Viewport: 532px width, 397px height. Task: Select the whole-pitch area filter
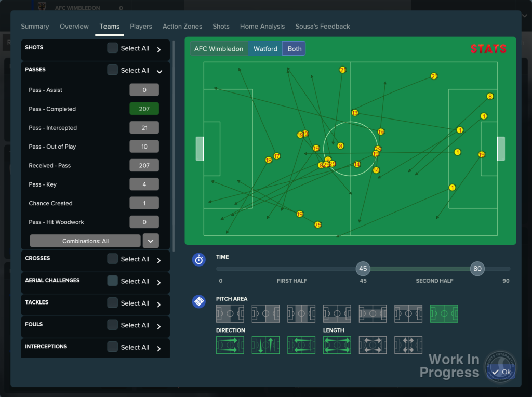coord(444,313)
